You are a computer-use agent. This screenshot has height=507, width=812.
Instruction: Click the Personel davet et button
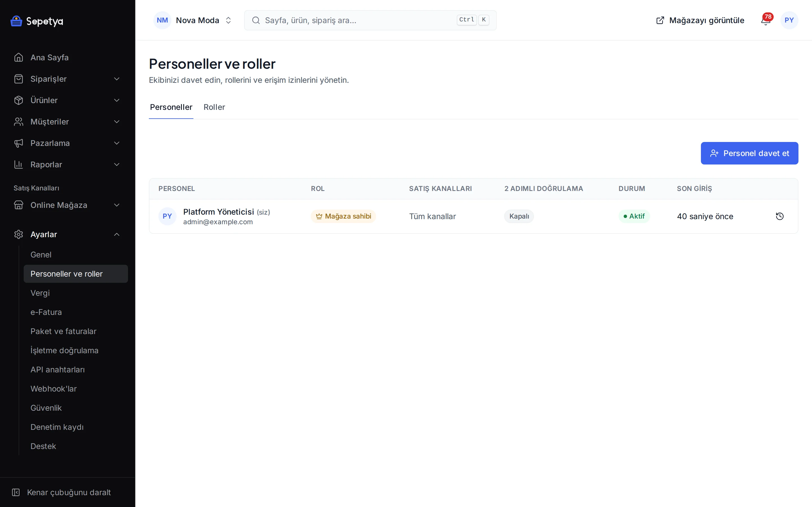tap(749, 153)
